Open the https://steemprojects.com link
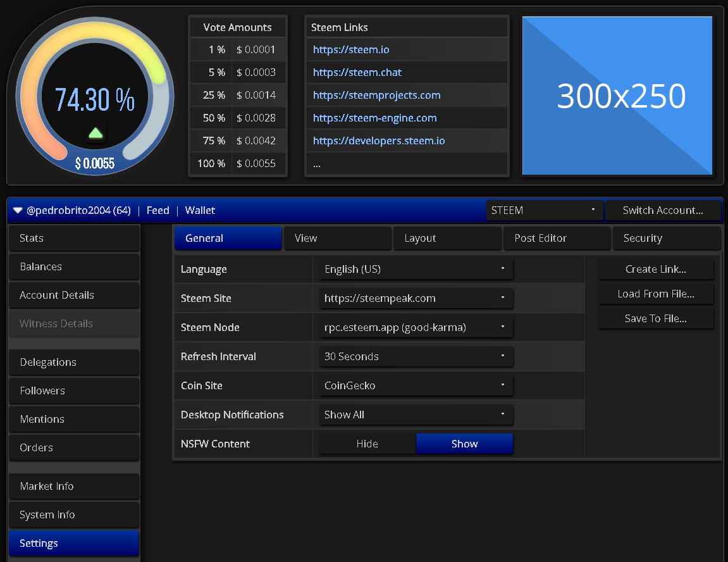 [376, 95]
